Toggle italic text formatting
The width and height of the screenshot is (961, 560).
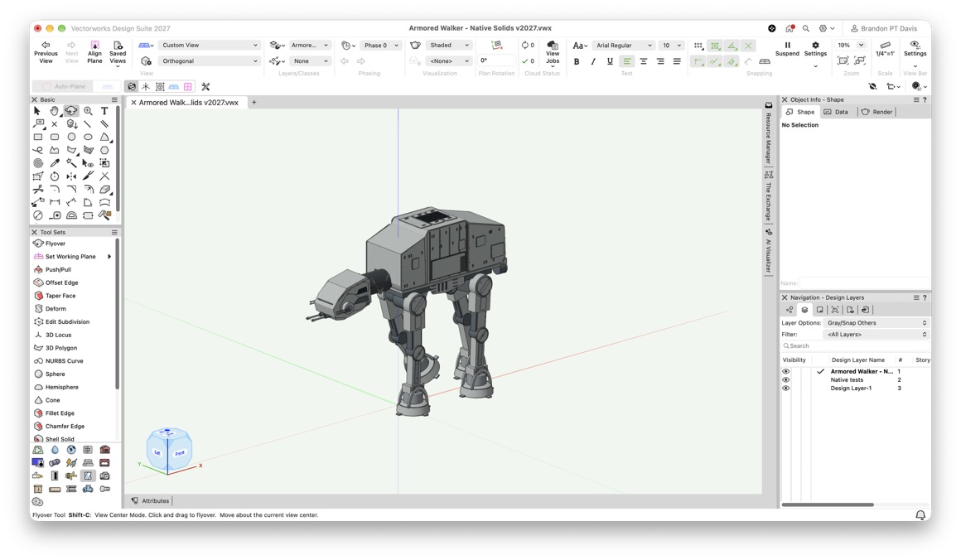click(x=592, y=61)
